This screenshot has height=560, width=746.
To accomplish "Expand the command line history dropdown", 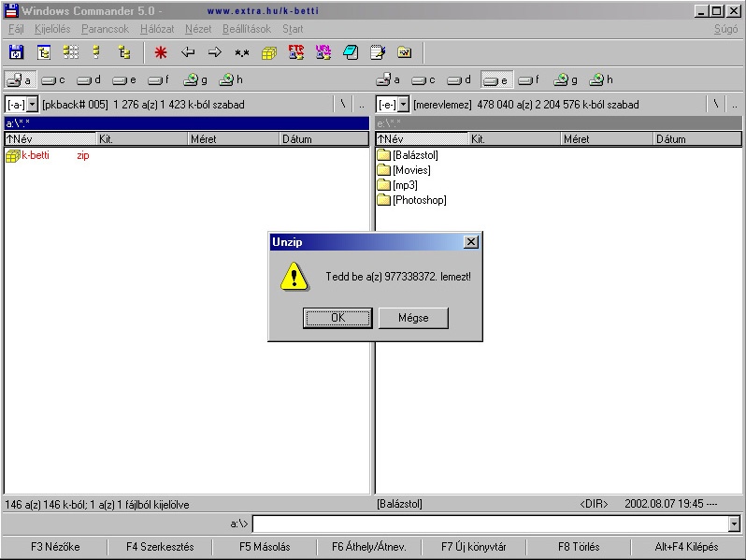I will [x=734, y=524].
